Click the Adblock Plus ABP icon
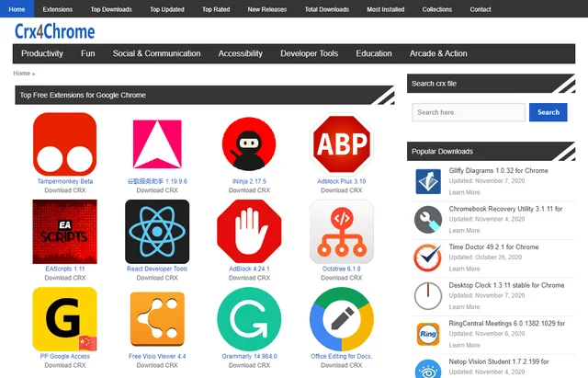Screen dimensions: 588x378 click(x=341, y=144)
